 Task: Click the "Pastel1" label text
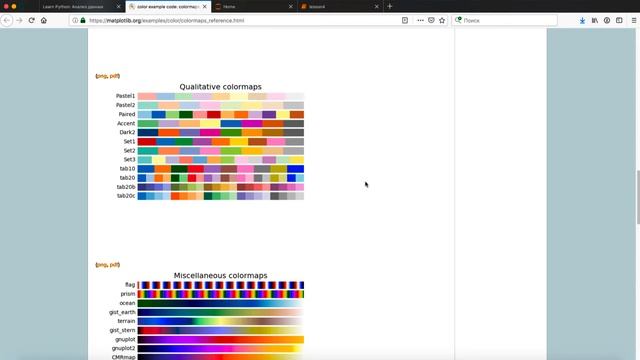pyautogui.click(x=125, y=96)
